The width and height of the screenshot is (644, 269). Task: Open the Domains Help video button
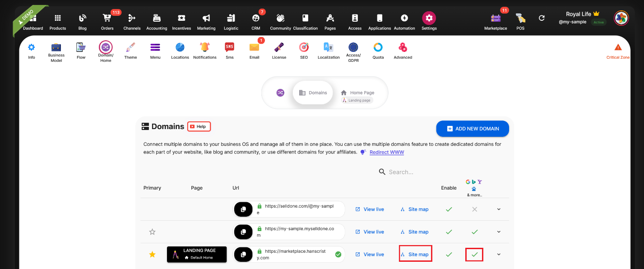click(199, 126)
